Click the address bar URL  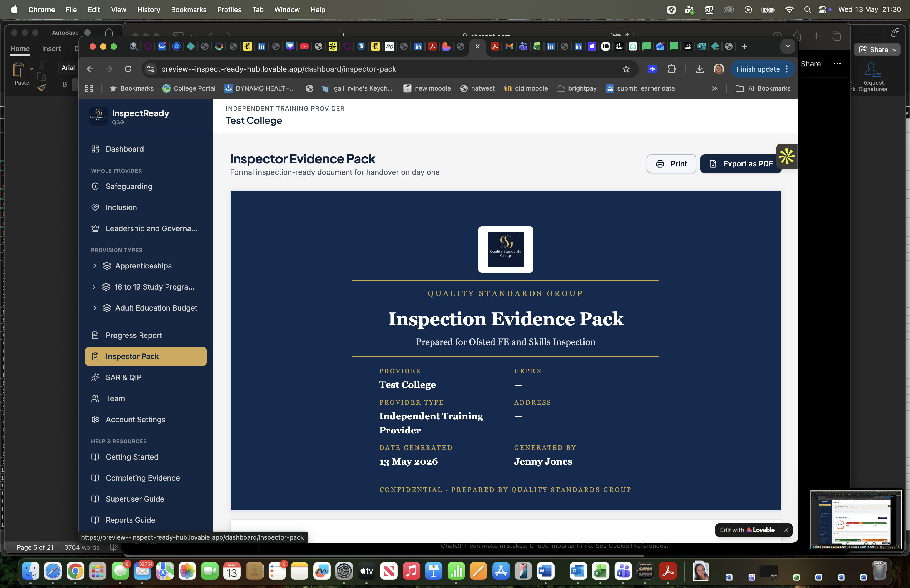[x=278, y=69]
